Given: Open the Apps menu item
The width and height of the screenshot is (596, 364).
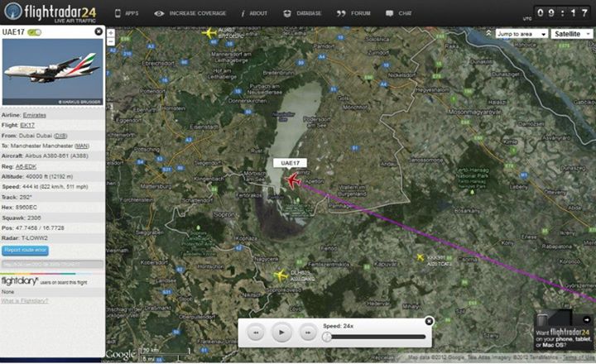Looking at the screenshot, I should tap(132, 13).
